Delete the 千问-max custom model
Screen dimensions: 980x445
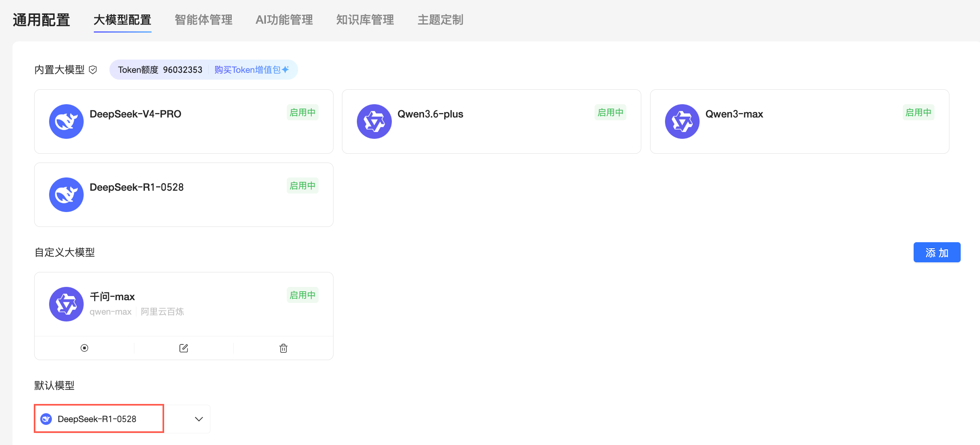click(x=284, y=348)
